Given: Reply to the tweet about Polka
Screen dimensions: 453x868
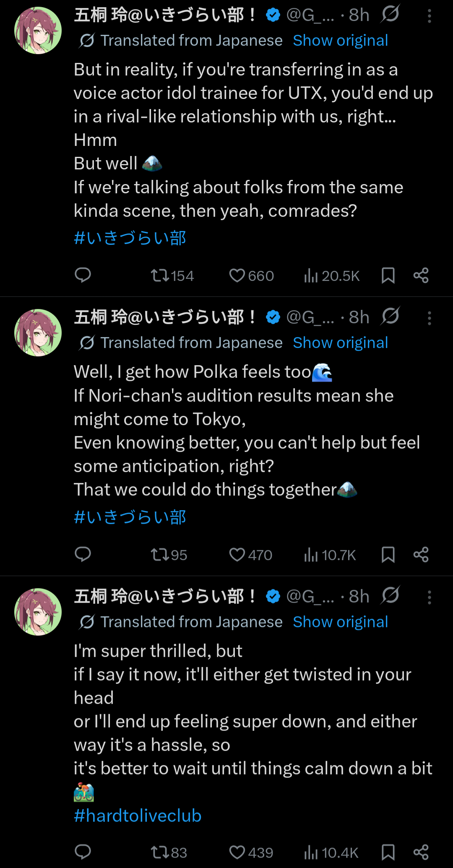Looking at the screenshot, I should pos(83,554).
